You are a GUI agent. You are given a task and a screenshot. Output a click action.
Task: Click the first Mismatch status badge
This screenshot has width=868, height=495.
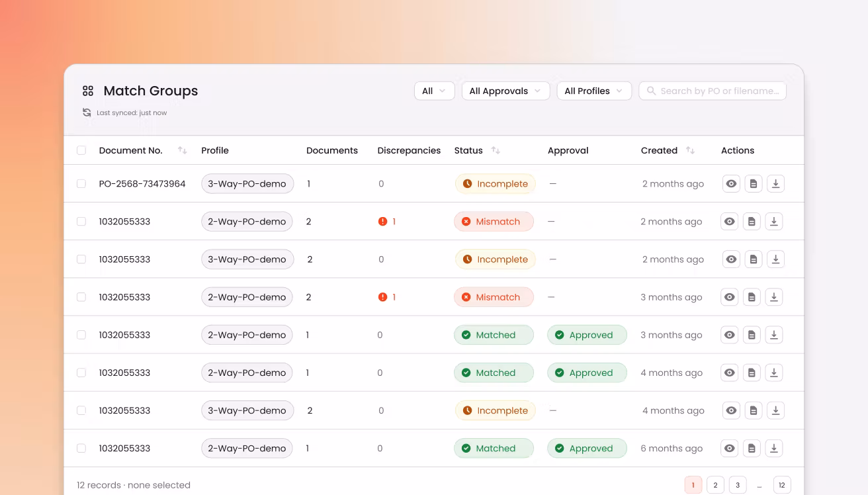pyautogui.click(x=494, y=222)
